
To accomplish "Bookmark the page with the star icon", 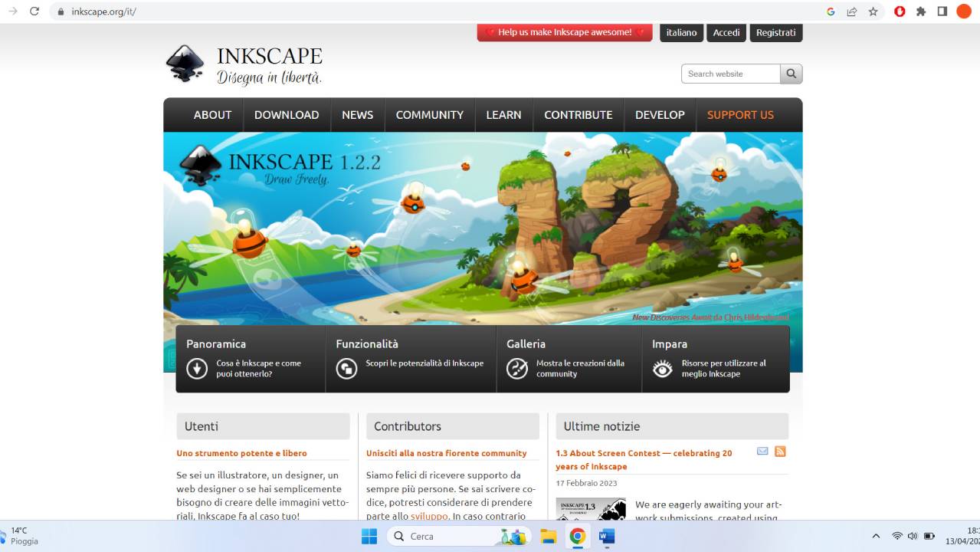I will [x=873, y=11].
